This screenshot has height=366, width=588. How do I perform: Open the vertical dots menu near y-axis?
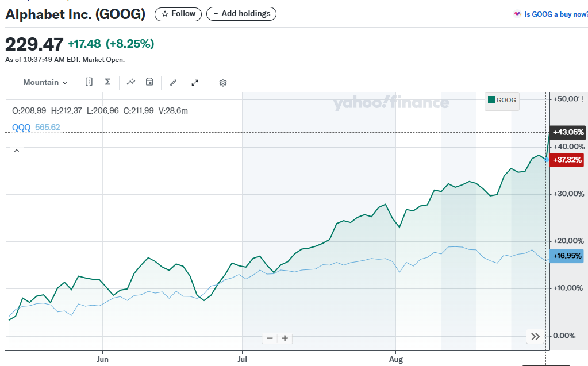tap(582, 99)
